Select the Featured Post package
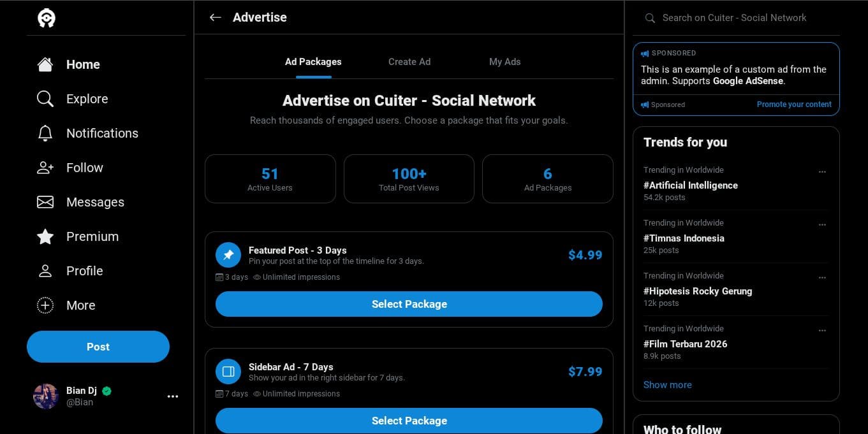 coord(409,304)
